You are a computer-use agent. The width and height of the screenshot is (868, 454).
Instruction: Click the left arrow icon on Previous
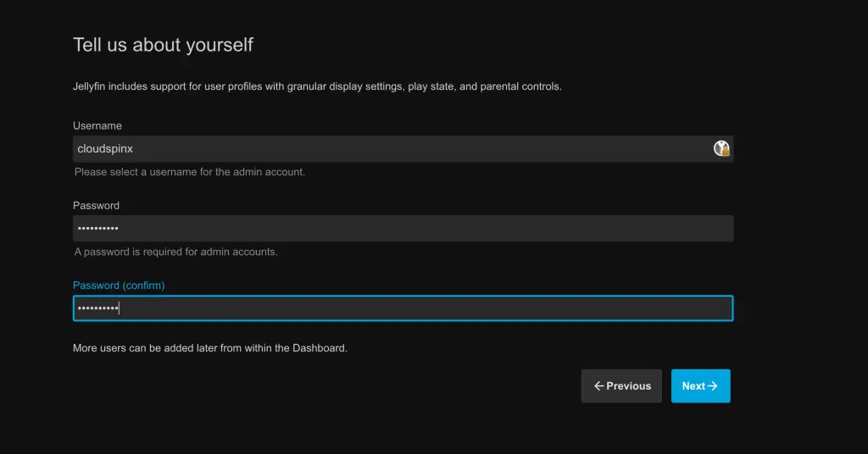pyautogui.click(x=598, y=386)
